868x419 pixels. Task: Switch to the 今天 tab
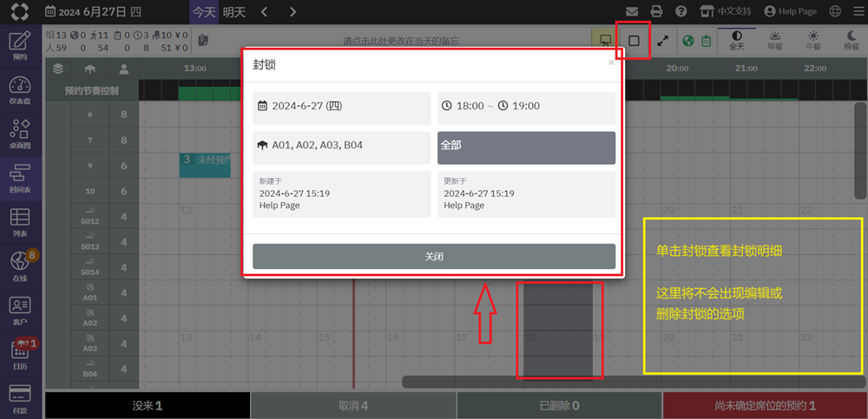click(204, 11)
